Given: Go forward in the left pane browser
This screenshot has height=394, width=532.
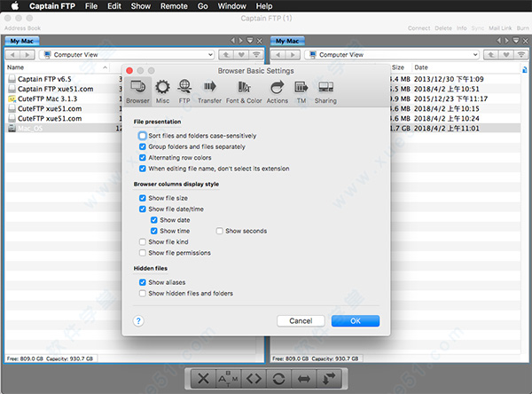Looking at the screenshot, I should [x=27, y=55].
